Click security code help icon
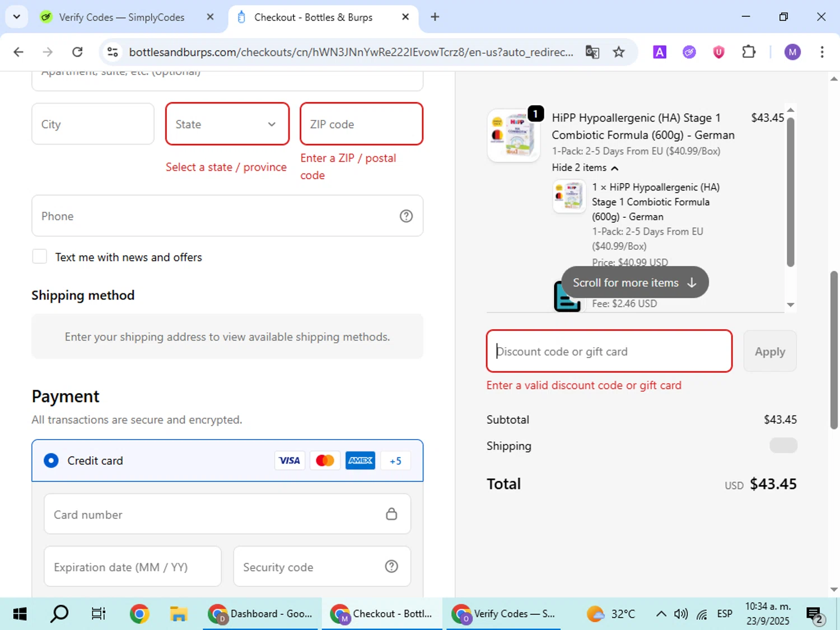The image size is (840, 630). 391,566
